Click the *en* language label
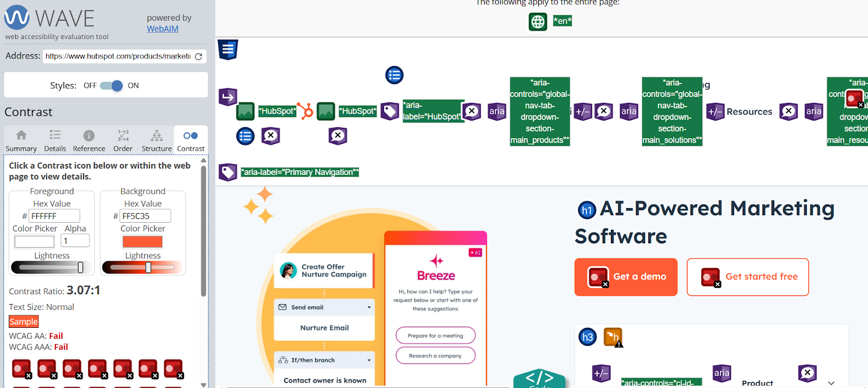This screenshot has height=388, width=868. (x=563, y=21)
